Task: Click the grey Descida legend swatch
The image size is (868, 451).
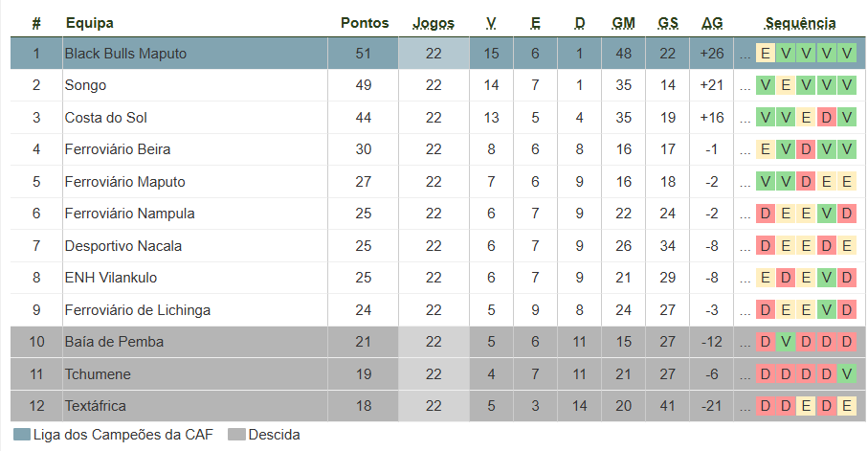Action: (x=236, y=435)
